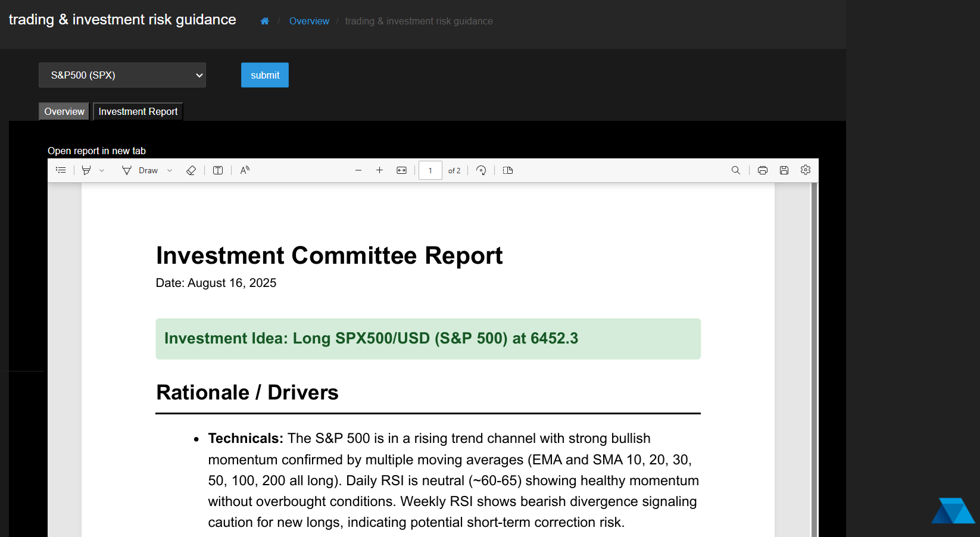Open search within the PDF
This screenshot has height=537, width=980.
click(x=736, y=170)
